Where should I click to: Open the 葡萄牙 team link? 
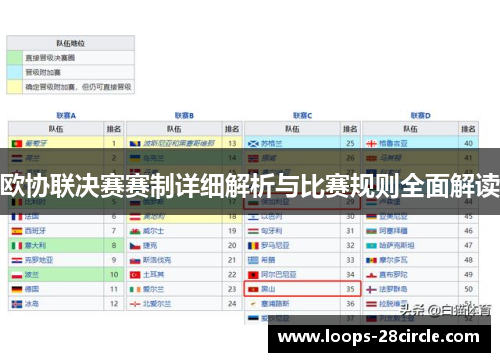tap(36, 144)
